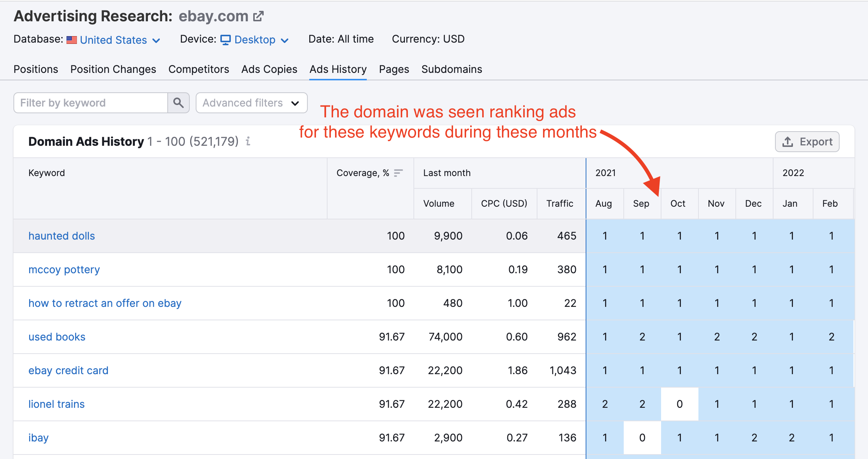Click ibay Dec cell showing 2
Image resolution: width=868 pixels, height=459 pixels.
(754, 438)
